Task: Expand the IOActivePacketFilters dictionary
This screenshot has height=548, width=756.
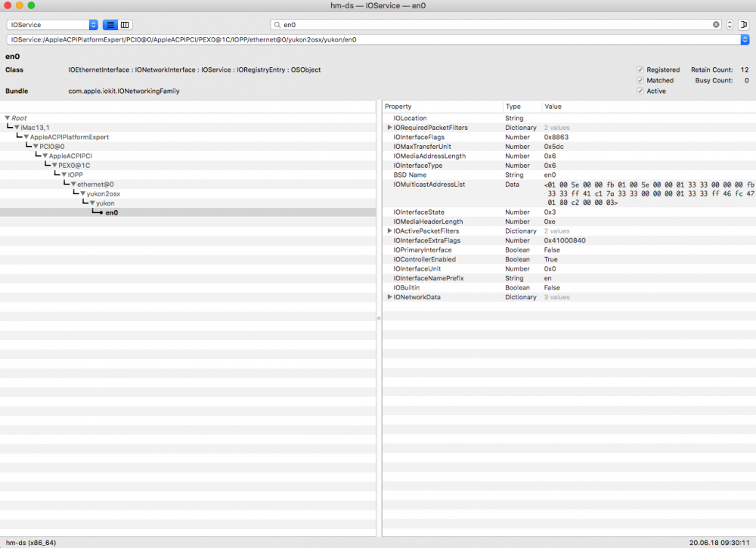Action: pos(389,231)
